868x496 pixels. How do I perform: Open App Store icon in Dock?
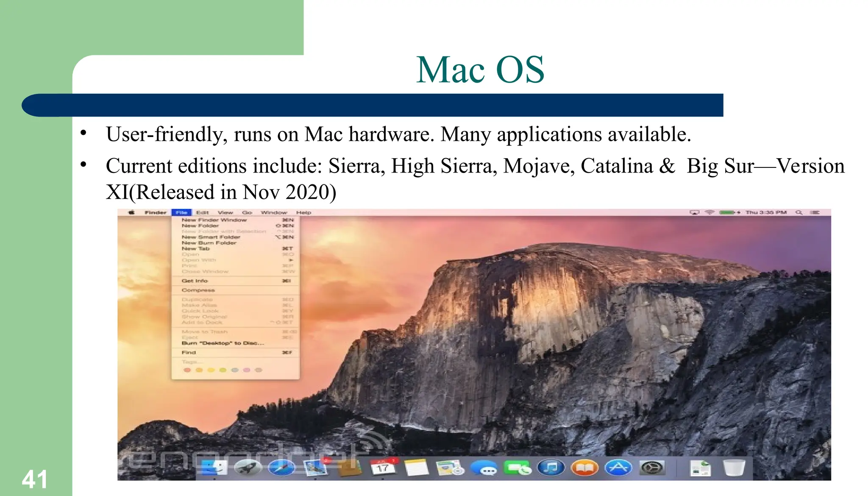[618, 468]
